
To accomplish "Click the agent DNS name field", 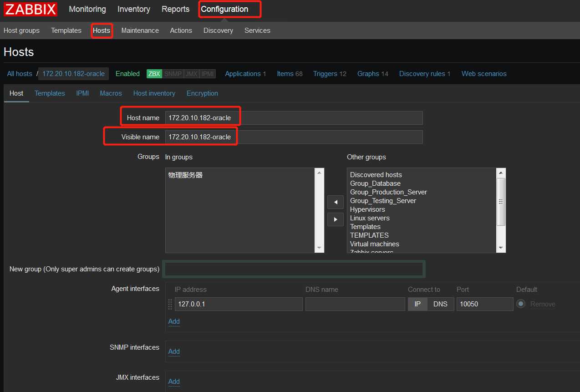I will tap(355, 304).
